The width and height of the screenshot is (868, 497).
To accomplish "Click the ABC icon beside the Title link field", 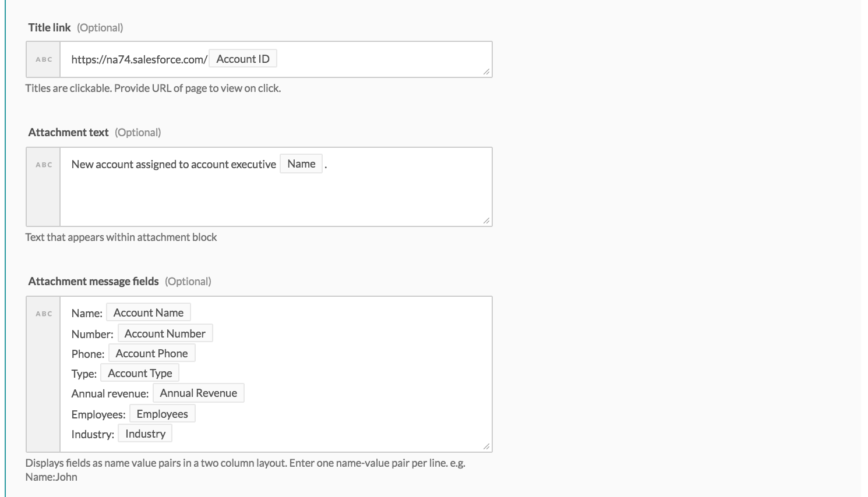I will [x=43, y=59].
